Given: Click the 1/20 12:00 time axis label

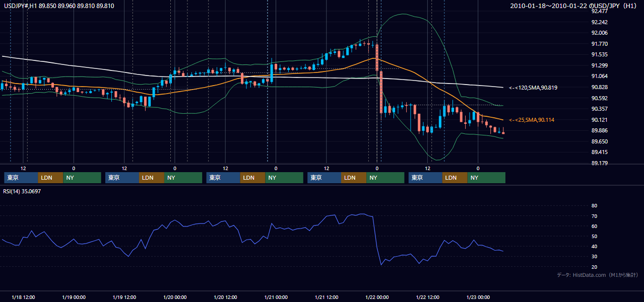Looking at the screenshot, I should (225, 297).
